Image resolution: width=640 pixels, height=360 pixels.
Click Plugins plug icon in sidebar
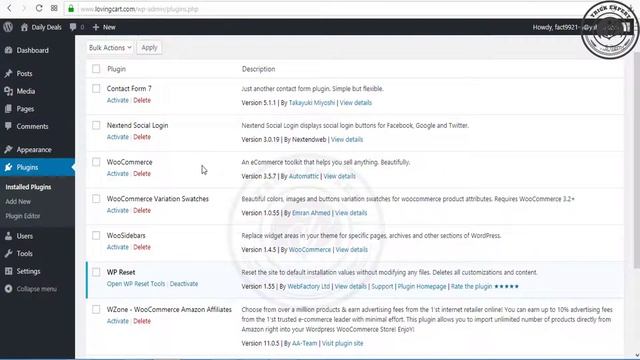(x=9, y=167)
